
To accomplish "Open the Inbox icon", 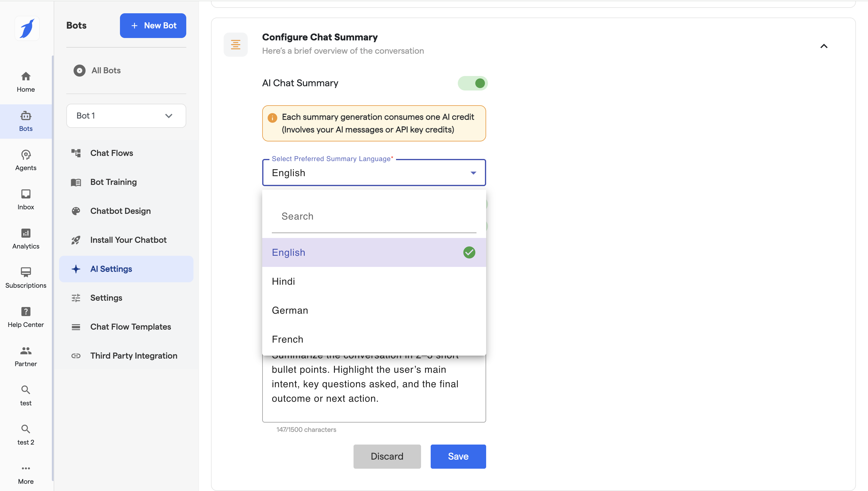I will click(x=26, y=194).
